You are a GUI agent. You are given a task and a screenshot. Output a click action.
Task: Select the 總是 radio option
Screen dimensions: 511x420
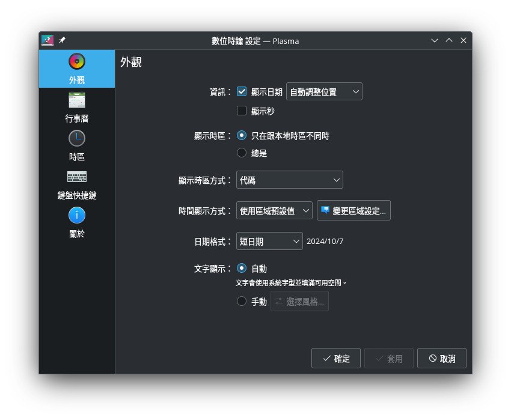tap(242, 153)
